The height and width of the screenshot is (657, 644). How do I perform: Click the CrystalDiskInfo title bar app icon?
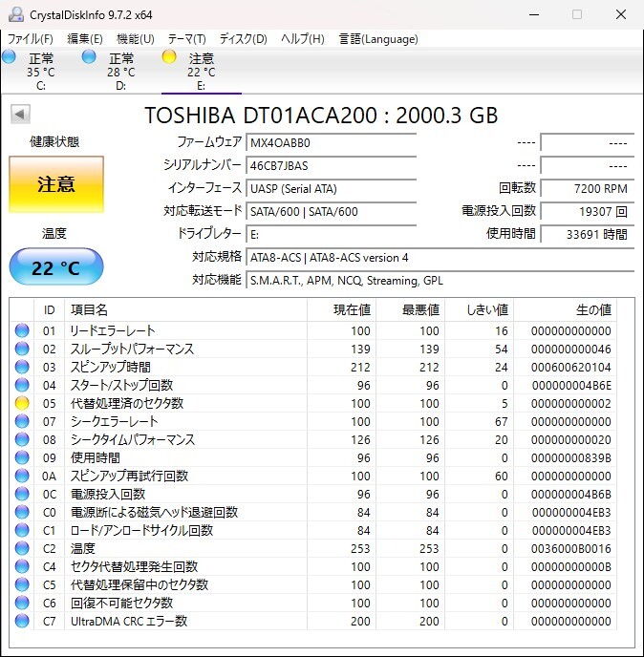pyautogui.click(x=16, y=14)
